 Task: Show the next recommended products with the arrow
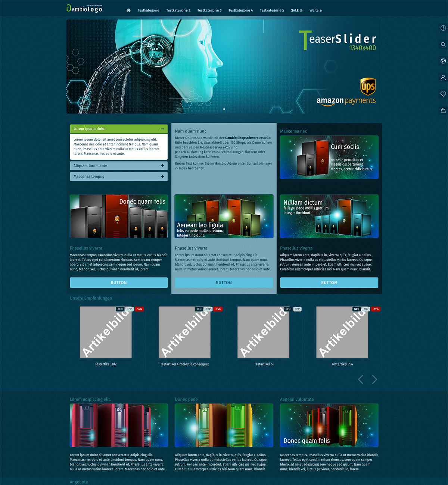click(374, 379)
